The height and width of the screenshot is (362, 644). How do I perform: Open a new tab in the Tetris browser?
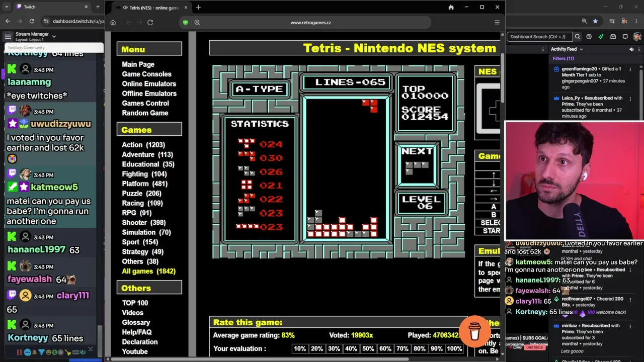[x=198, y=7]
